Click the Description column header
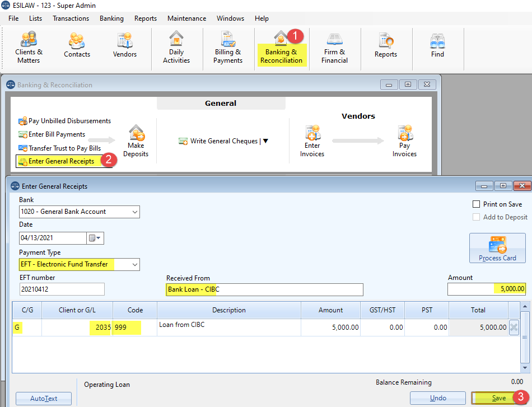Screen dimensions: 532x407 [229, 310]
